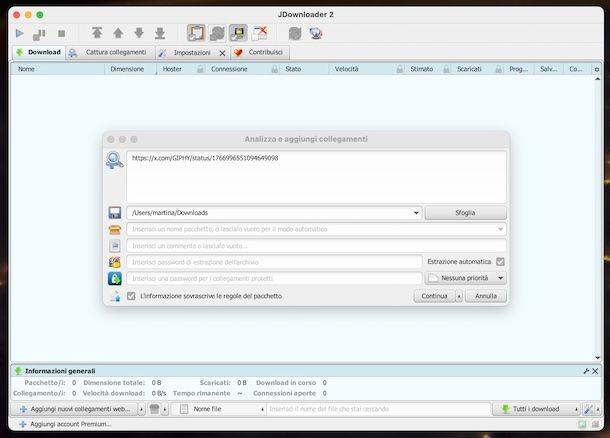610x438 pixels.
Task: Click into the URL links text area
Action: click(316, 177)
